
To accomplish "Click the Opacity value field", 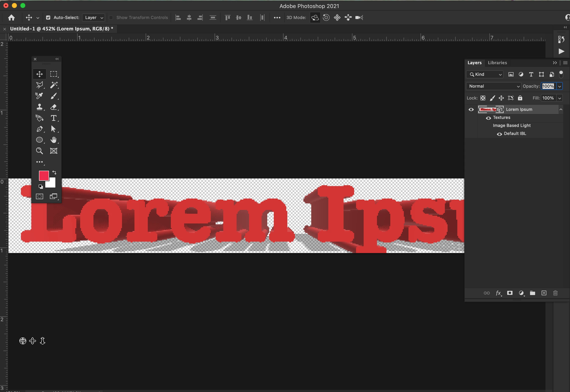I will (548, 86).
